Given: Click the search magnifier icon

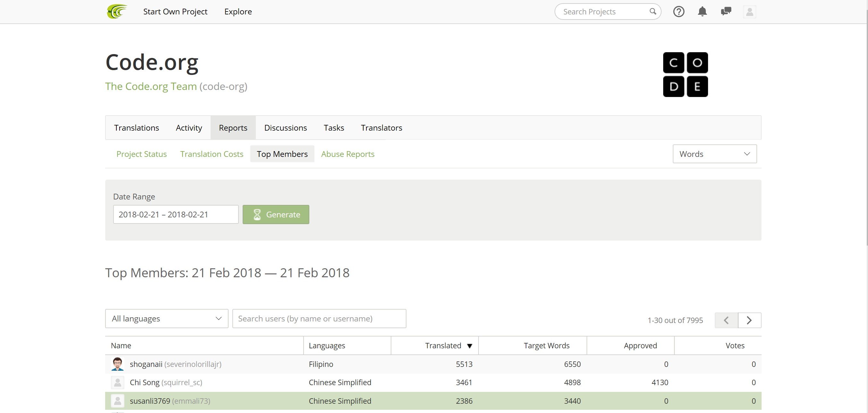Looking at the screenshot, I should pos(653,12).
